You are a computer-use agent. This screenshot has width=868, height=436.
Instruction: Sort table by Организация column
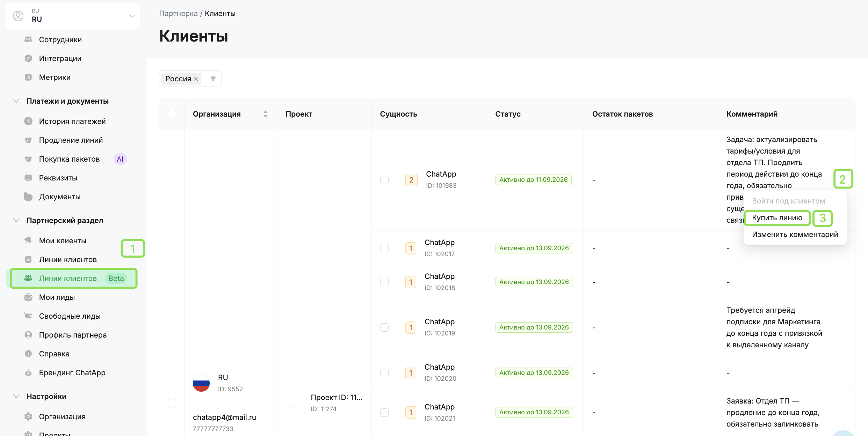tap(266, 114)
